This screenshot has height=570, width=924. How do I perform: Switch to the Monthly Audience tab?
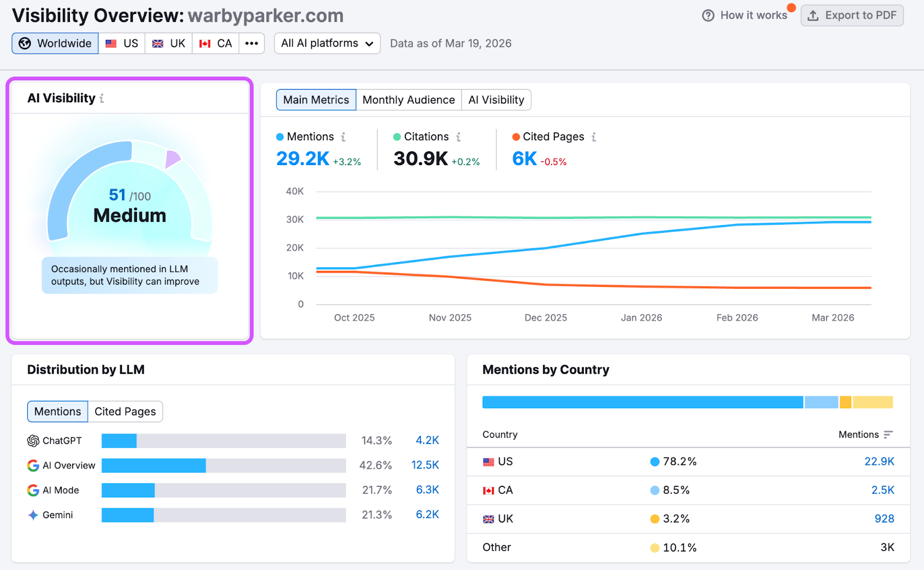coord(408,100)
